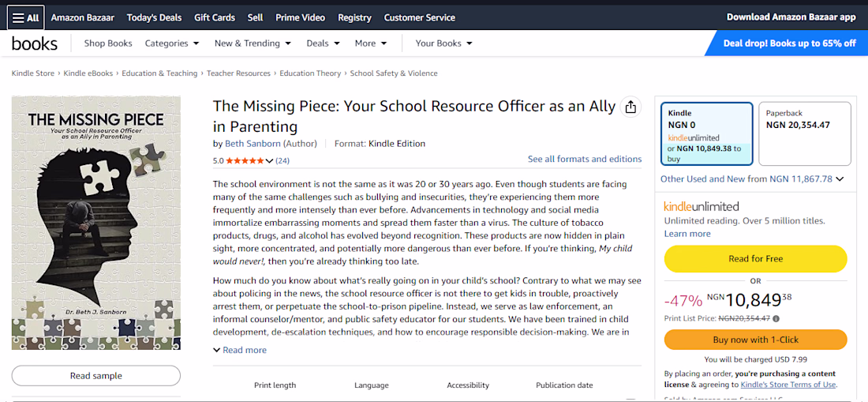Screen dimensions: 868x402
Task: Click the Read for Free button
Action: (755, 258)
